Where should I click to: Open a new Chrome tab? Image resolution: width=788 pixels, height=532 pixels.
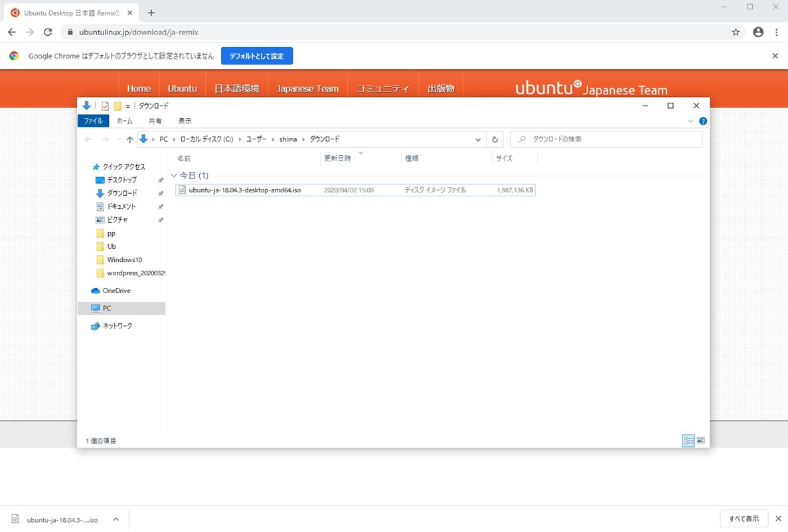151,13
